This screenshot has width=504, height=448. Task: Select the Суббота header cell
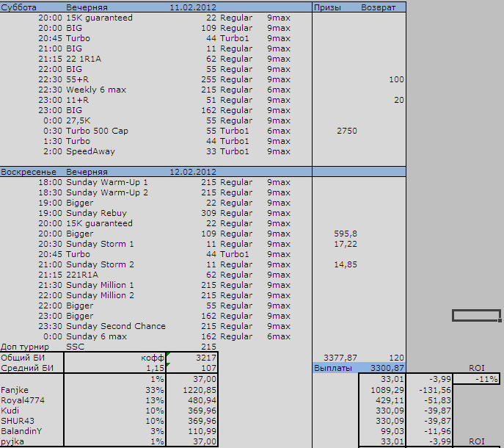pyautogui.click(x=18, y=7)
